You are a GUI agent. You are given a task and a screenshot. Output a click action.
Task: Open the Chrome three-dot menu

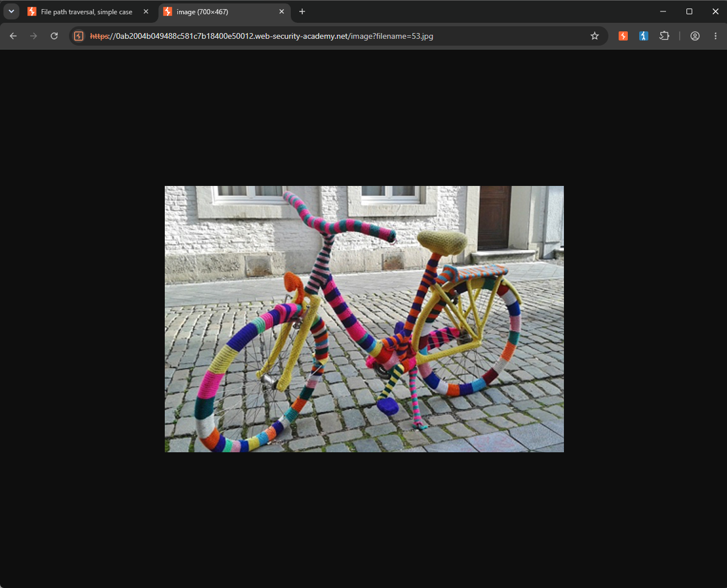716,36
